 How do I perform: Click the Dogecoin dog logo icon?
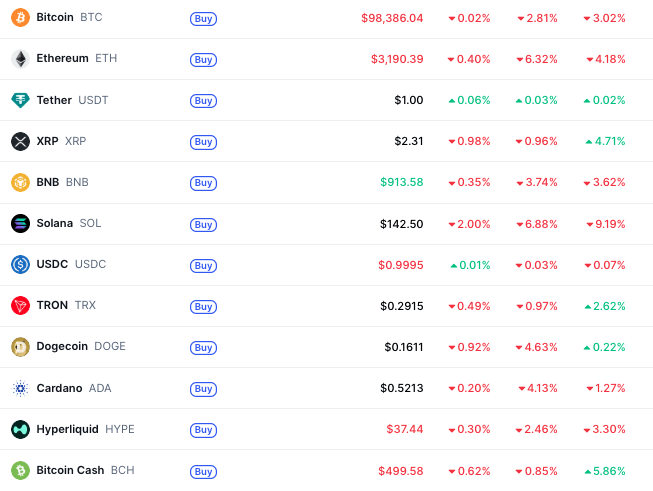point(20,346)
